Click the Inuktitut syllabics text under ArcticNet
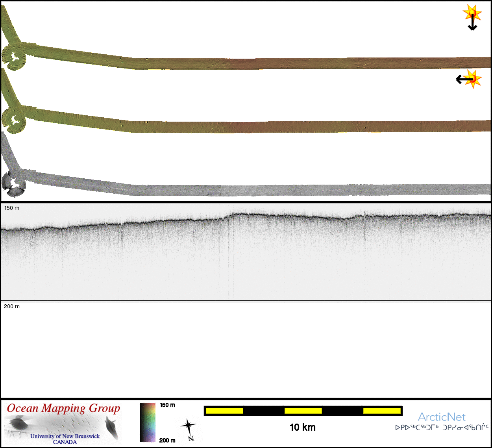Screen dimensions: 492x448 [x=442, y=428]
